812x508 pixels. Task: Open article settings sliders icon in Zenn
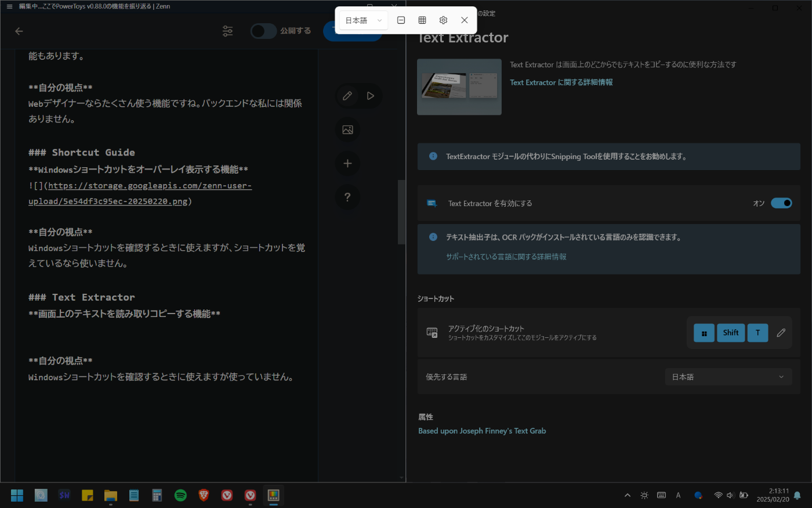coord(228,31)
